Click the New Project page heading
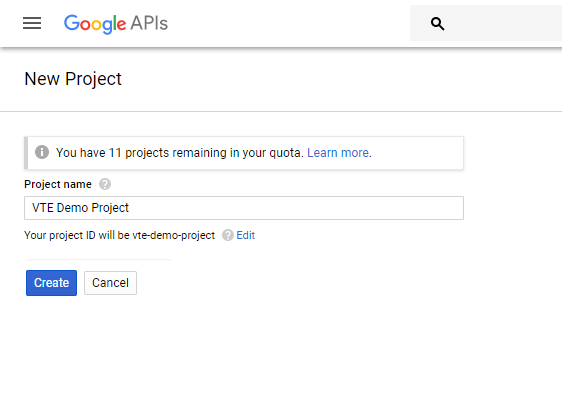562x418 pixels. [73, 79]
